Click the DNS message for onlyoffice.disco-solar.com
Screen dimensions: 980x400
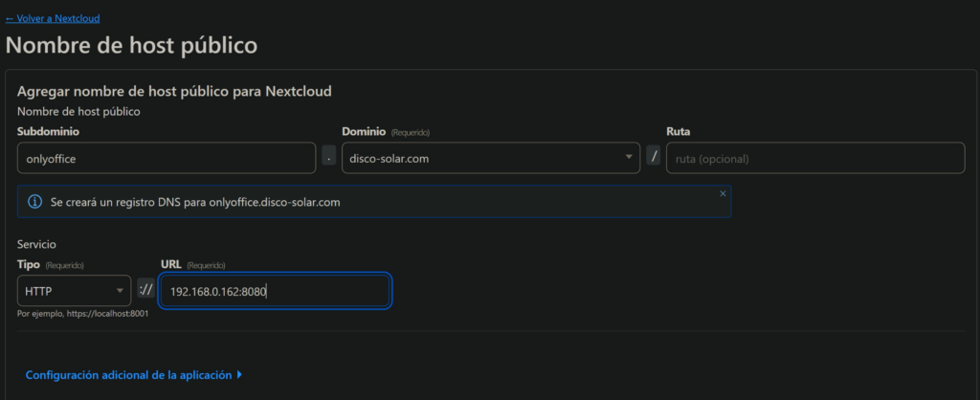pos(195,203)
